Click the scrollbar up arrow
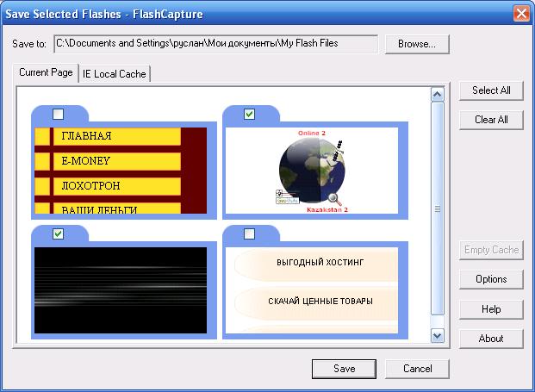The height and width of the screenshot is (392, 535). (x=437, y=95)
